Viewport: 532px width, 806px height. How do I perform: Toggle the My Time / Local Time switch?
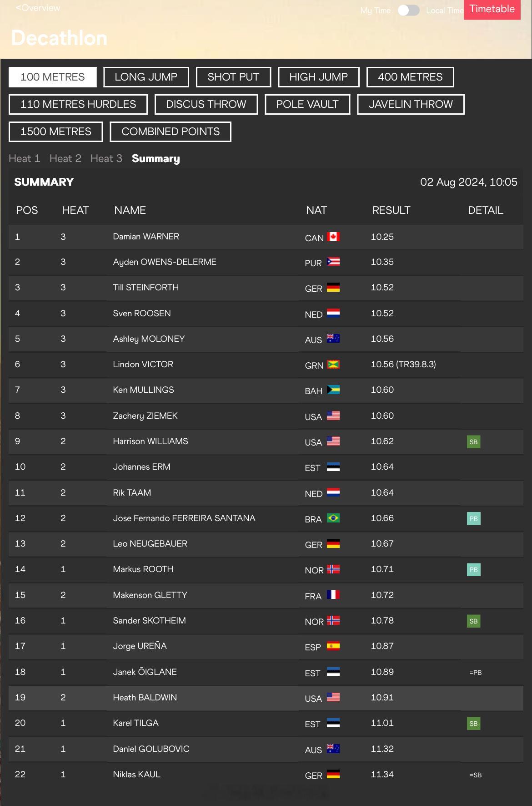tap(408, 10)
